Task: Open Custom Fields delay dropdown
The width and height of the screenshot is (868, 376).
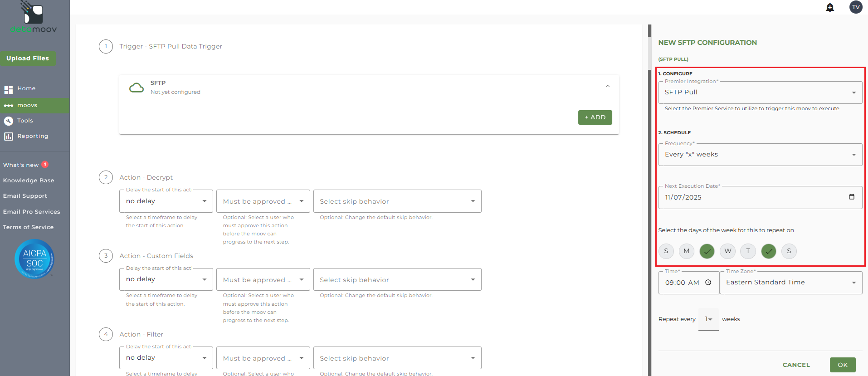Action: pos(166,279)
